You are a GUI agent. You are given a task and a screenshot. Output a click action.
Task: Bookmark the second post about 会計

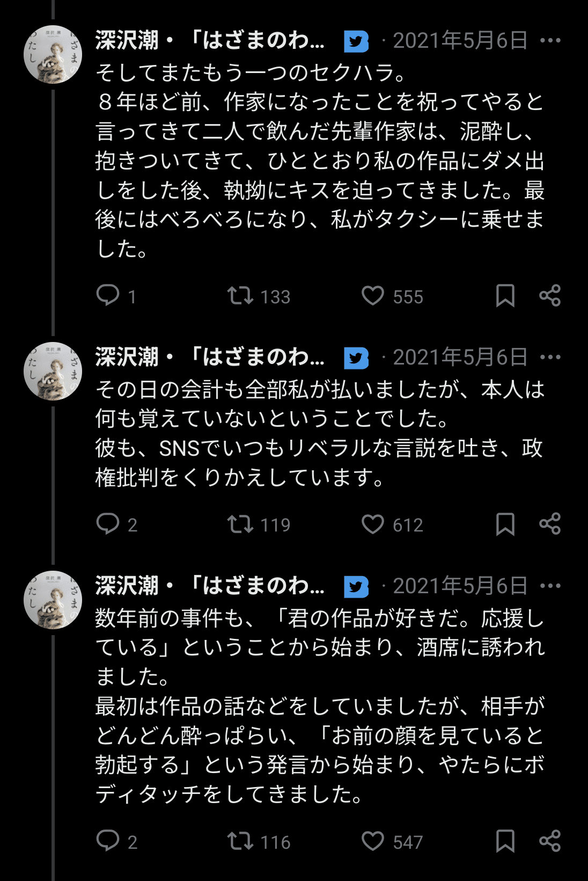(505, 523)
